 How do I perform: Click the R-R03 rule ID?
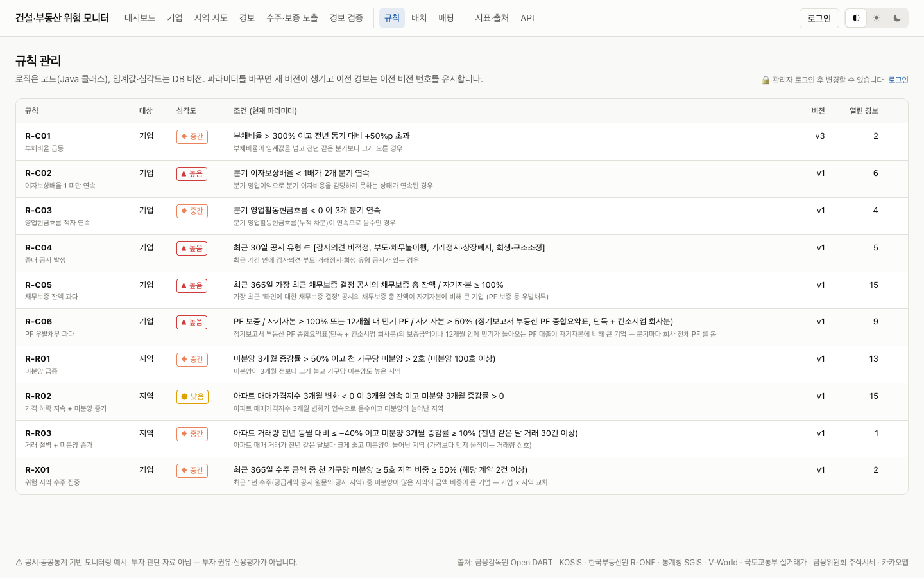click(38, 433)
